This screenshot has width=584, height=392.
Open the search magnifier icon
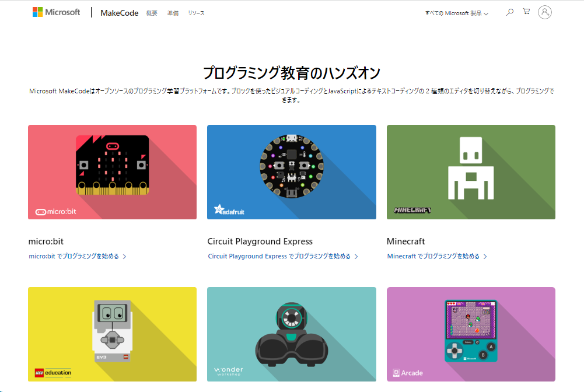(x=510, y=12)
